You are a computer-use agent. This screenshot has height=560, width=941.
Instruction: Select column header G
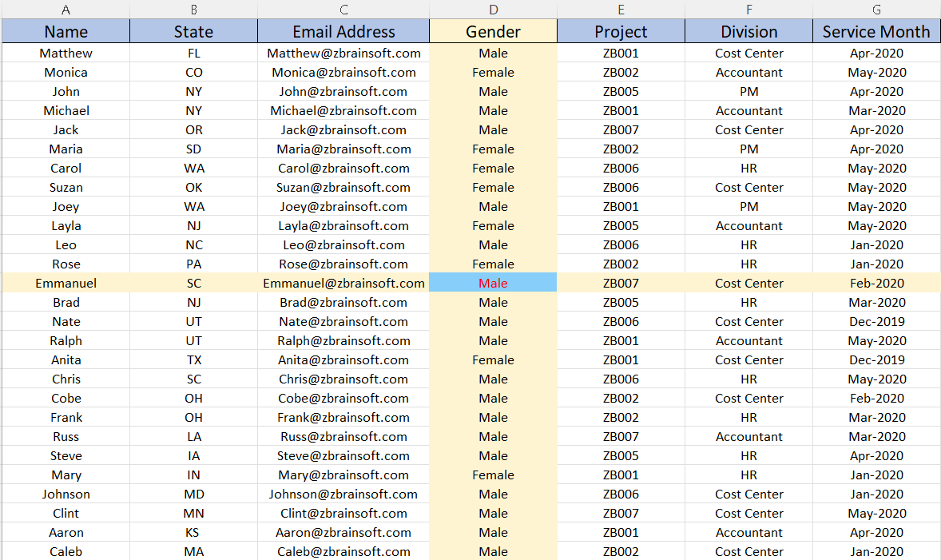tap(876, 10)
